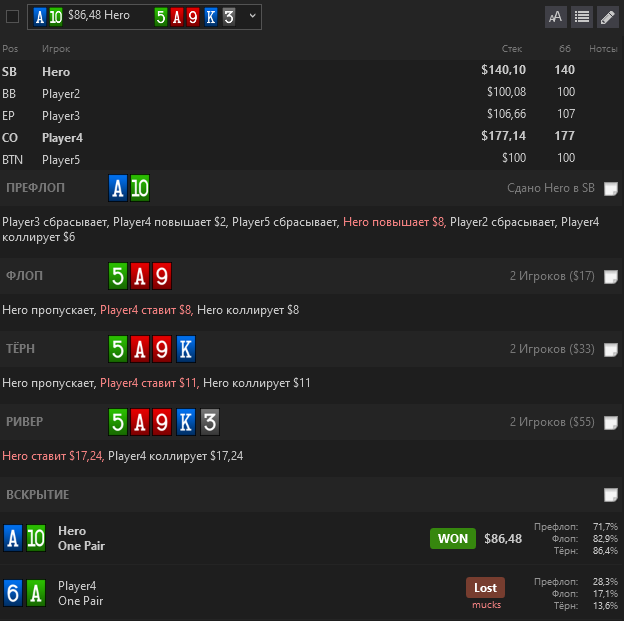Select the Player2 row in BB position

(312, 93)
